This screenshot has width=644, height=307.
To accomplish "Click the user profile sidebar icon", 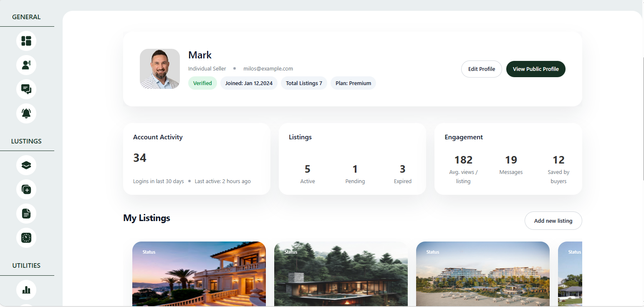I will 26,65.
